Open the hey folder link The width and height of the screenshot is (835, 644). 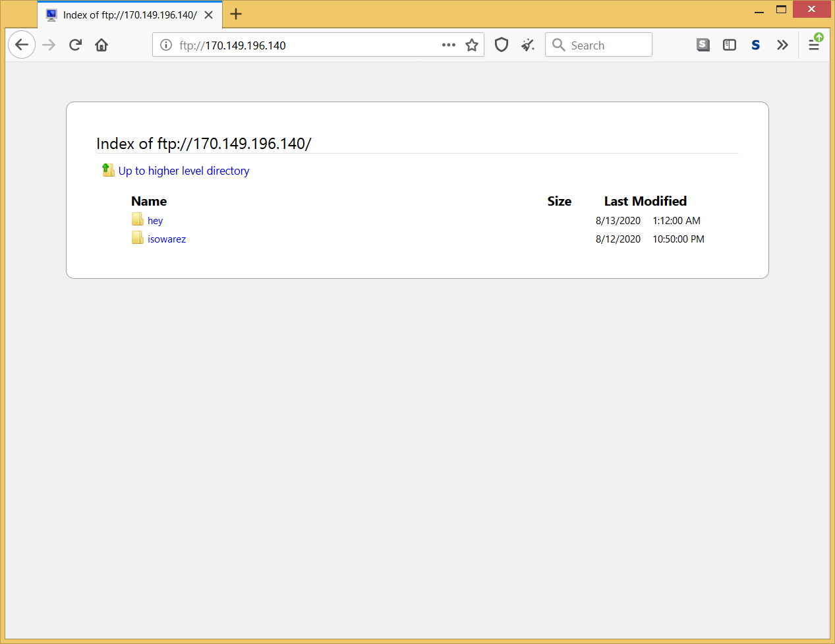(x=155, y=221)
